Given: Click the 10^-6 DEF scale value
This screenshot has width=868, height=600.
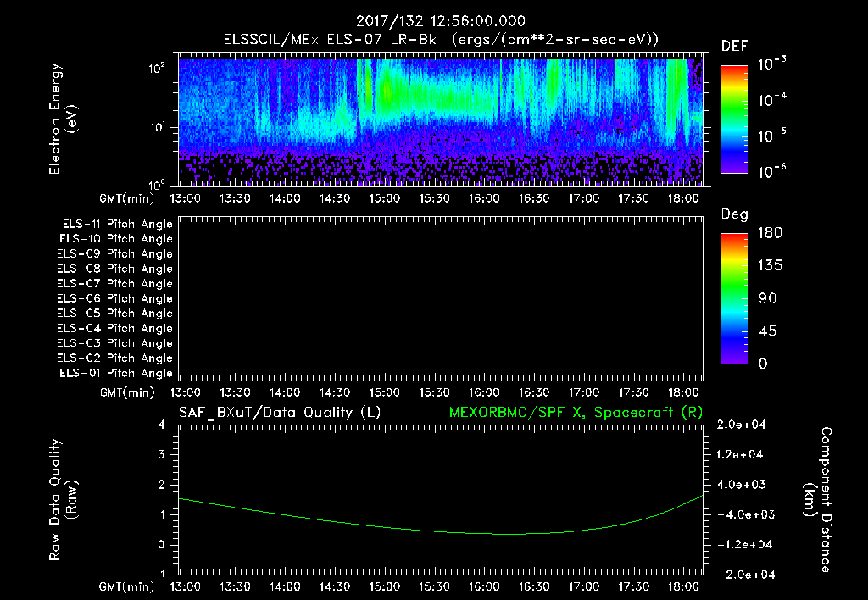Looking at the screenshot, I should (771, 171).
